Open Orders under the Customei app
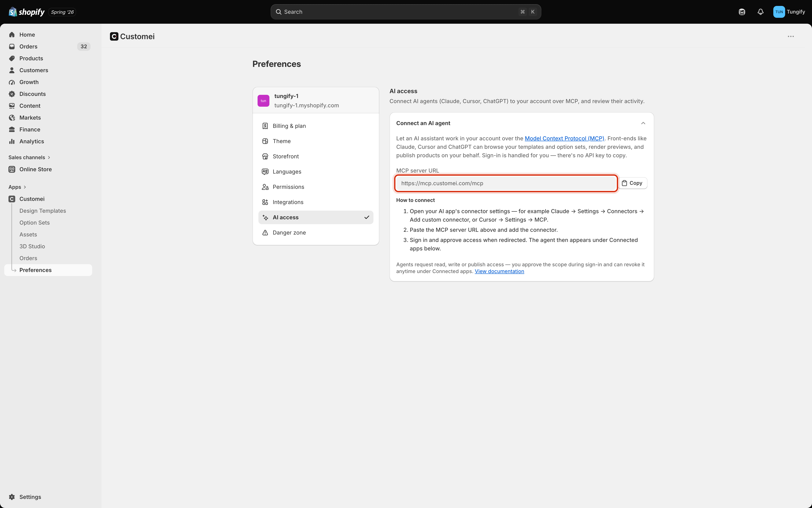 28,258
